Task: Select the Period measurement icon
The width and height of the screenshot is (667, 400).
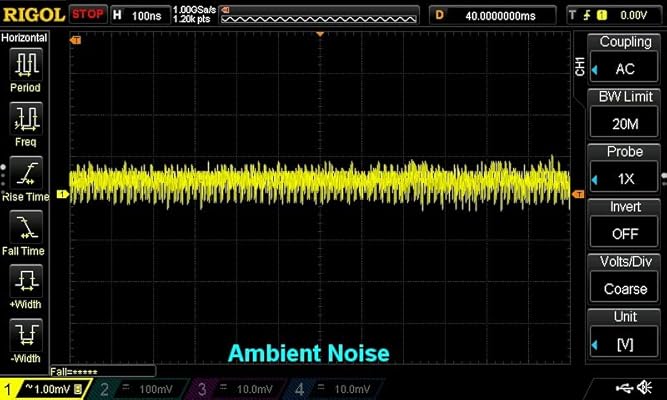Action: [x=26, y=65]
